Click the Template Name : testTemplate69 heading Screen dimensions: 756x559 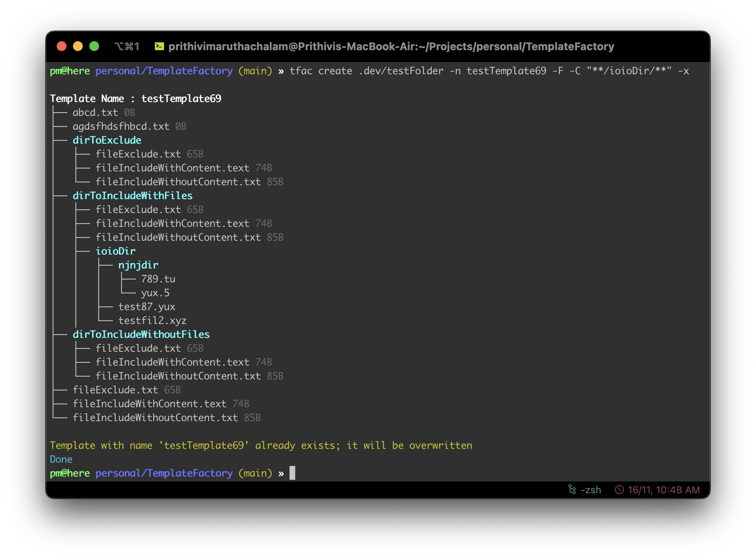pos(135,99)
